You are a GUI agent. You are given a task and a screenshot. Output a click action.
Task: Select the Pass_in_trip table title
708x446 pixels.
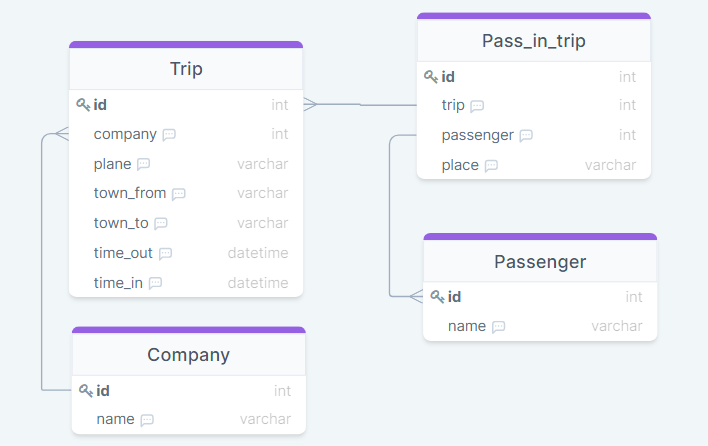(534, 41)
